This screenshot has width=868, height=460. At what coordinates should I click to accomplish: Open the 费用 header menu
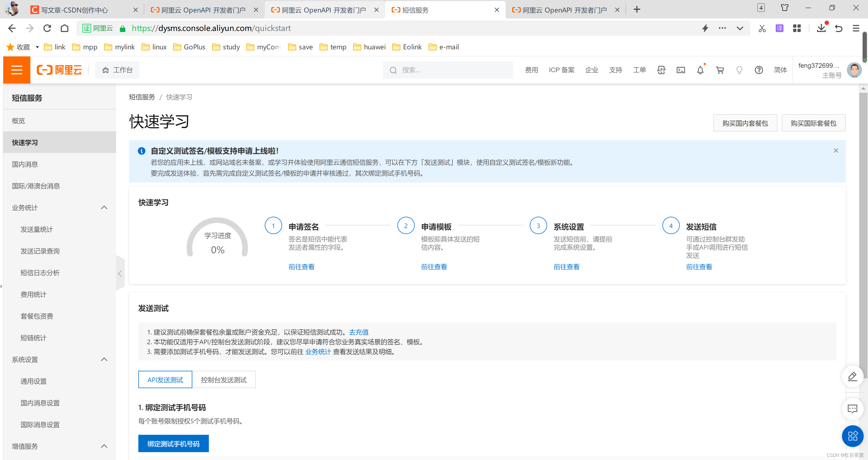click(531, 70)
